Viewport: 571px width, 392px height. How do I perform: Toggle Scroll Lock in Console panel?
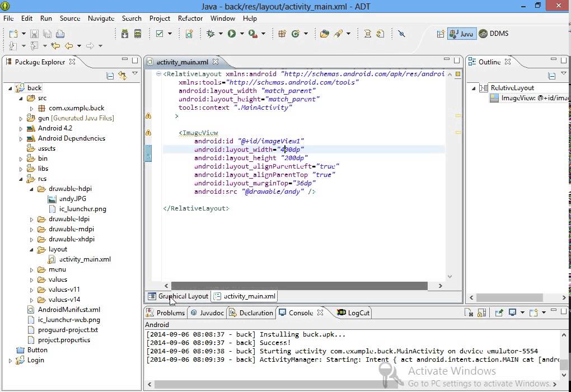482,312
